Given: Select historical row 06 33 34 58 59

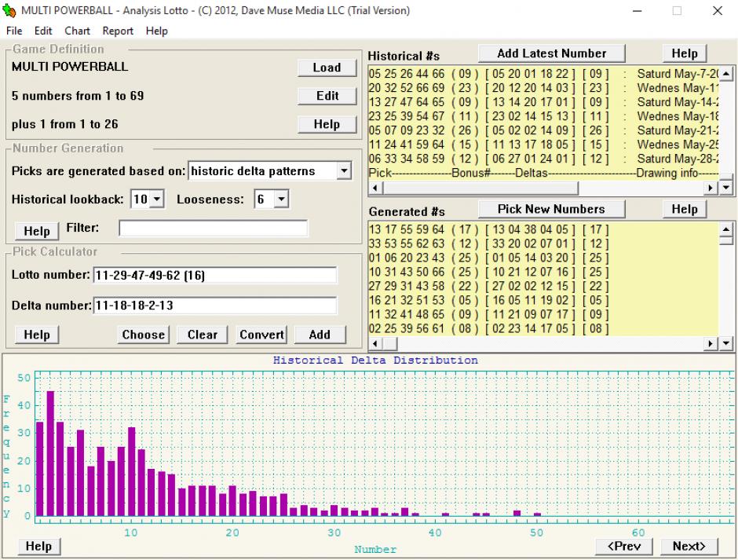Looking at the screenshot, I should coord(543,159).
